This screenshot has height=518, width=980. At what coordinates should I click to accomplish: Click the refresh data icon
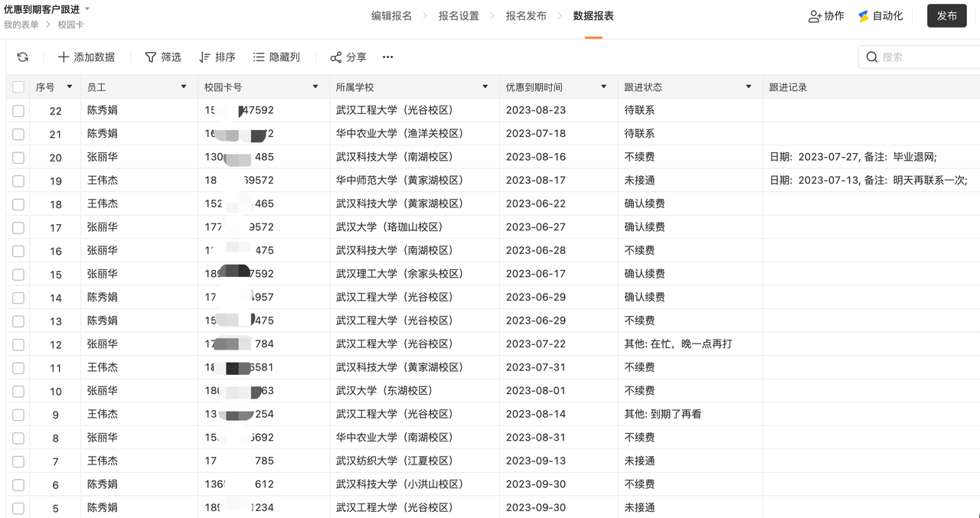click(x=23, y=57)
